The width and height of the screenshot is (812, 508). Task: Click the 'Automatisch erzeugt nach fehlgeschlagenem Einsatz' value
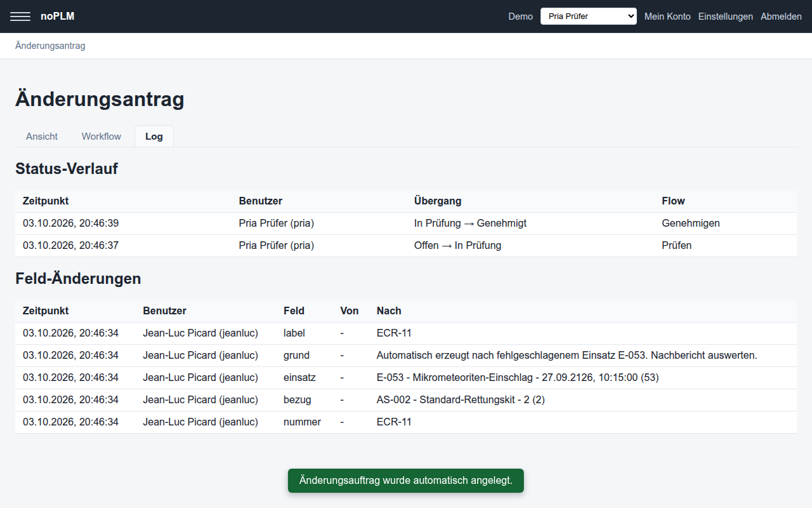[566, 355]
